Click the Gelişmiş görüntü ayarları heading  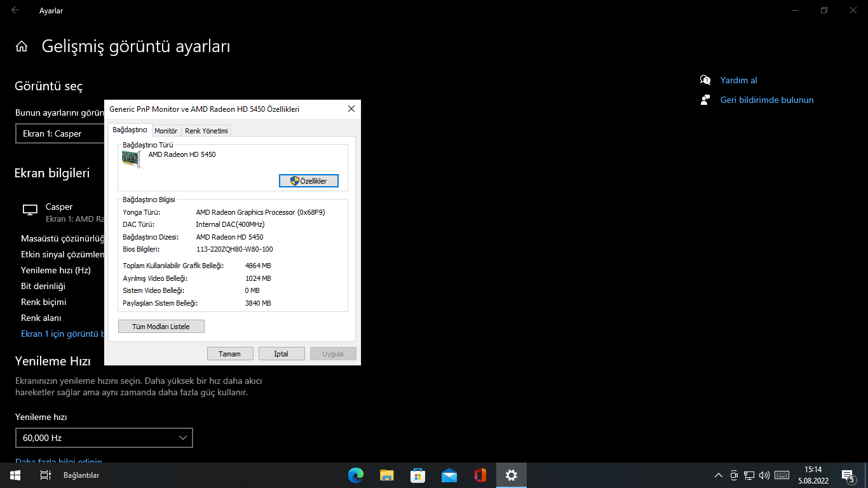coord(136,46)
